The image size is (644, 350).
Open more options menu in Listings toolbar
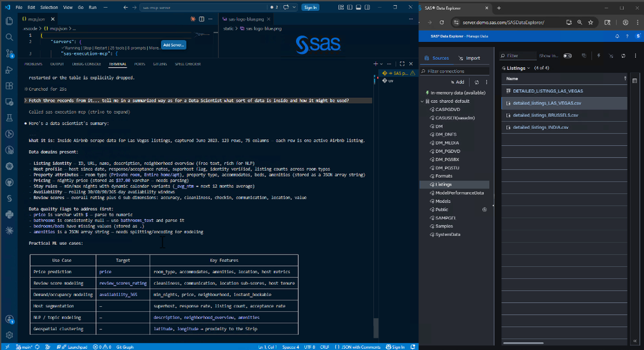tap(635, 56)
